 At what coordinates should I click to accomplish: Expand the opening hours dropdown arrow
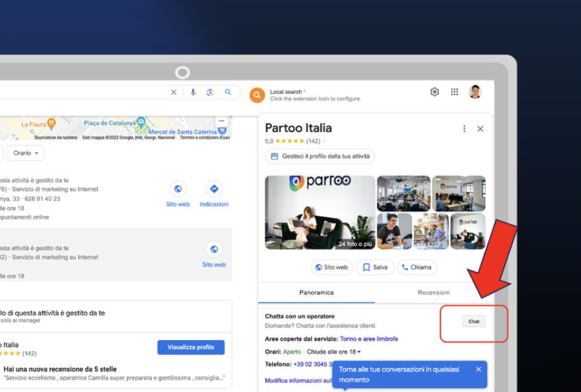pos(359,352)
